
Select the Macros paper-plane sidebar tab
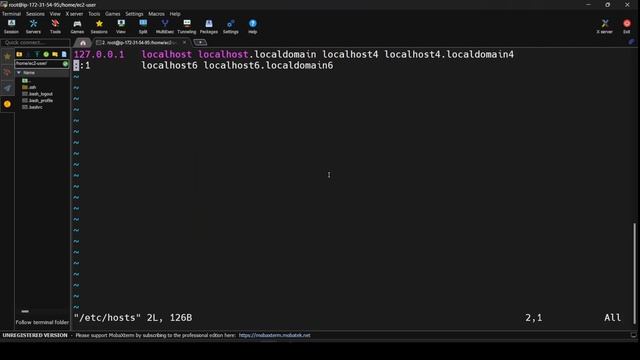click(x=7, y=88)
